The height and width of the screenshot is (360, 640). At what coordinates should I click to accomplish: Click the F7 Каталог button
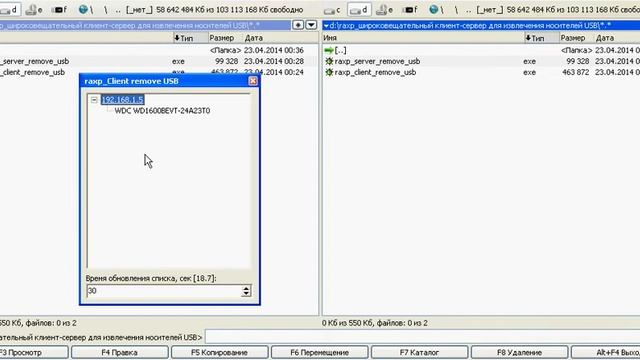419,352
